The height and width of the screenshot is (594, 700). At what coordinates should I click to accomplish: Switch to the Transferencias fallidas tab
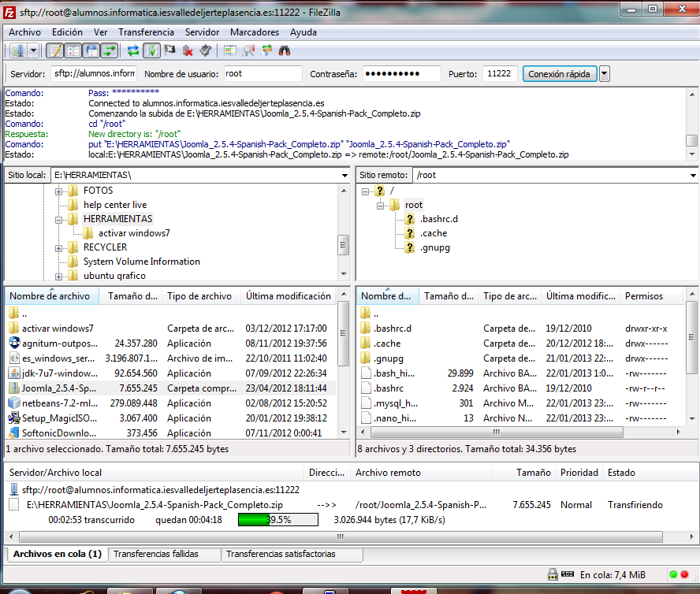(x=155, y=554)
